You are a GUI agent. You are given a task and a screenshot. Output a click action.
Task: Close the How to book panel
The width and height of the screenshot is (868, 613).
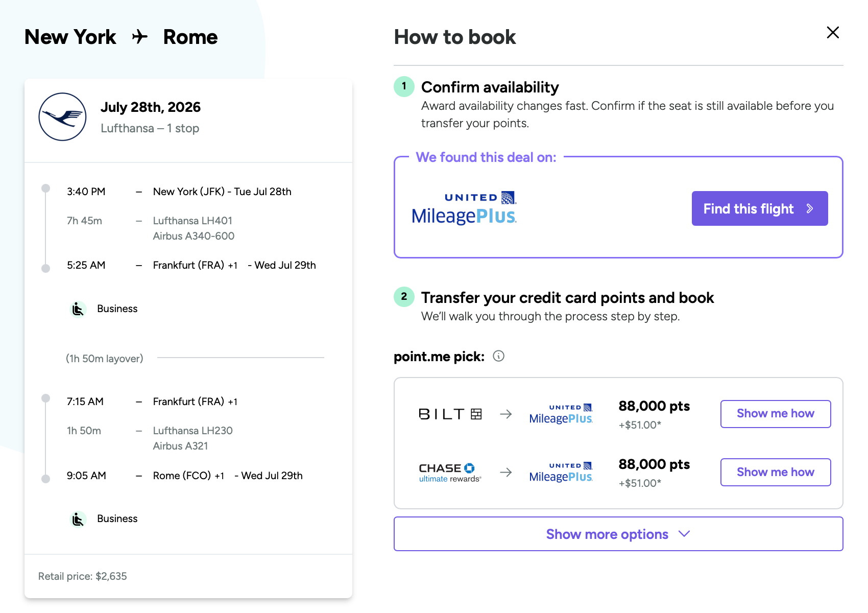tap(832, 33)
